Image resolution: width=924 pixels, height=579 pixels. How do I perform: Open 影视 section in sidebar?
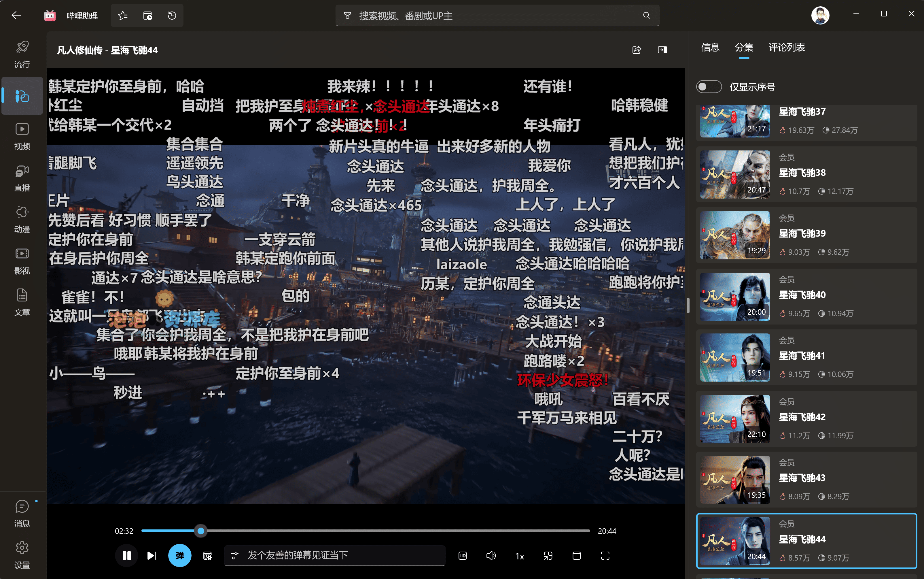(22, 261)
